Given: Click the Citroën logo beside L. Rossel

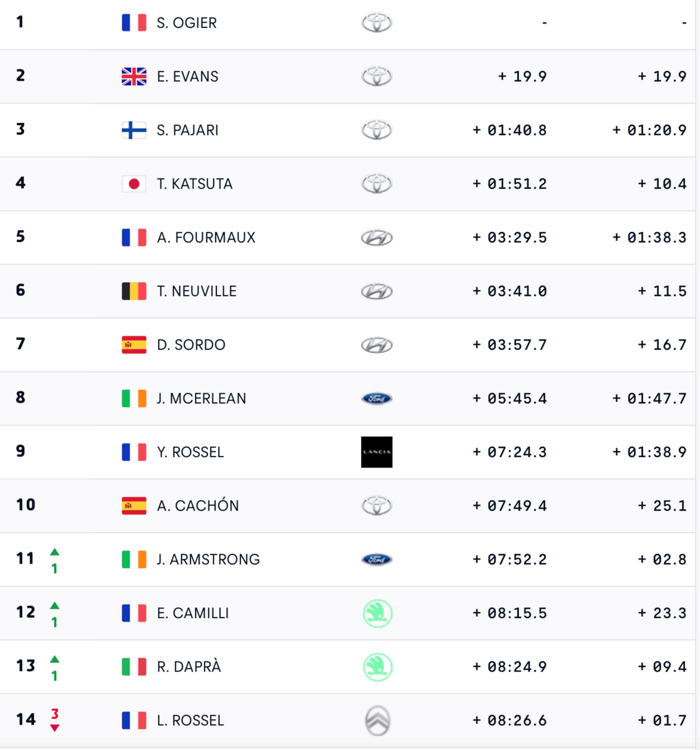Looking at the screenshot, I should pyautogui.click(x=377, y=720).
